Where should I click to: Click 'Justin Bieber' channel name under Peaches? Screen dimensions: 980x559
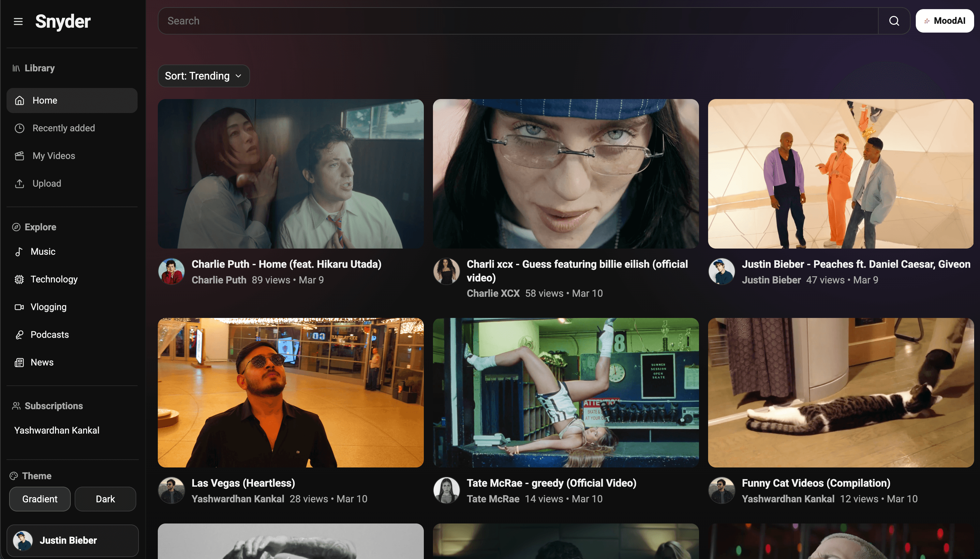pos(771,280)
